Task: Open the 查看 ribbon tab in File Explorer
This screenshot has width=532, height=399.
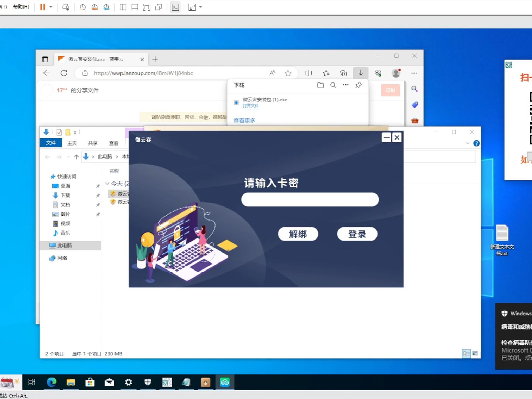Action: point(114,143)
